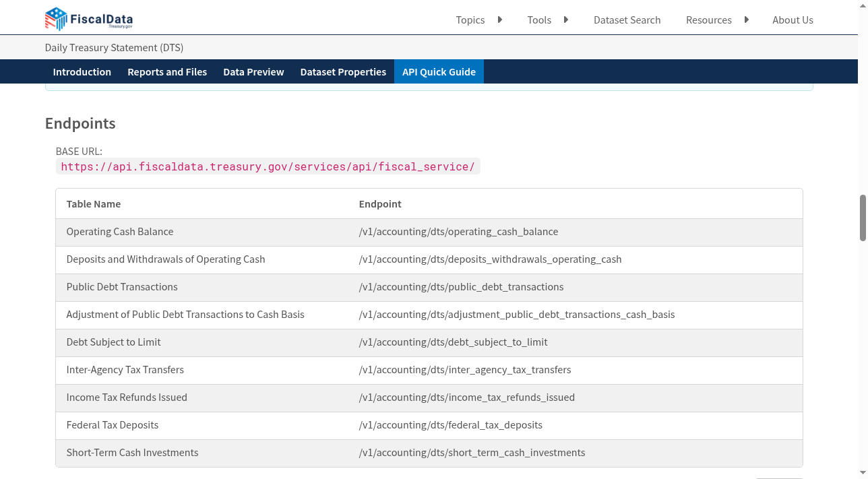This screenshot has width=868, height=479.
Task: Select the Operating Cash Balance table name
Action: (120, 231)
